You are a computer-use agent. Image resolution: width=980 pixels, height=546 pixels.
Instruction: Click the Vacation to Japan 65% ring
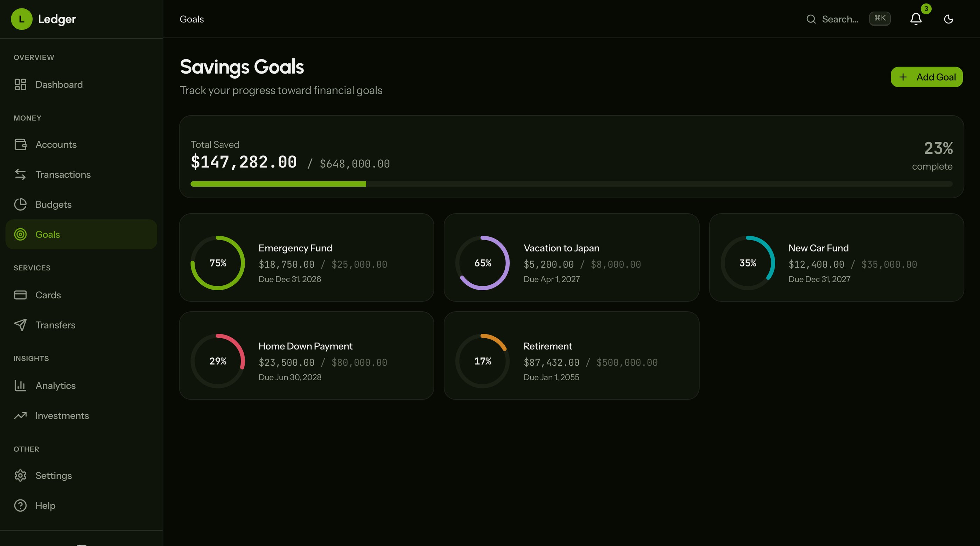coord(482,263)
